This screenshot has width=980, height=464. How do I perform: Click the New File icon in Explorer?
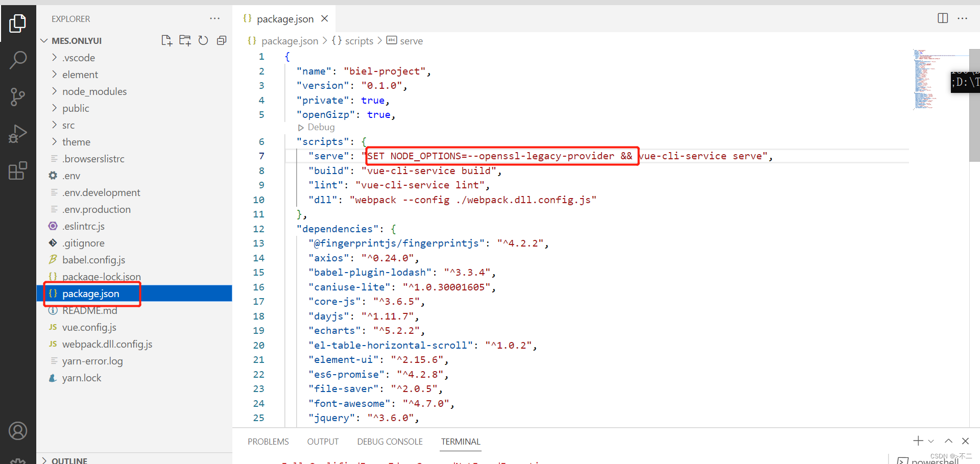(166, 41)
